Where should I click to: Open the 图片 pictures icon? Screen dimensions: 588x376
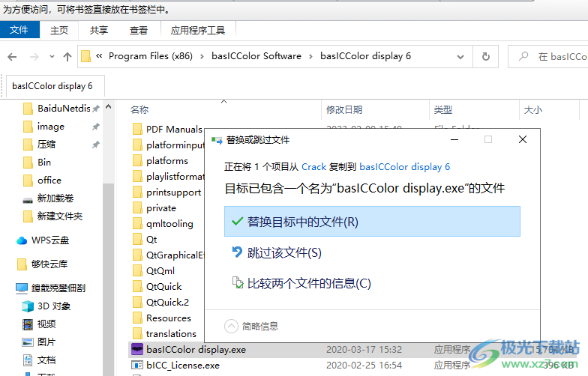[x=28, y=342]
